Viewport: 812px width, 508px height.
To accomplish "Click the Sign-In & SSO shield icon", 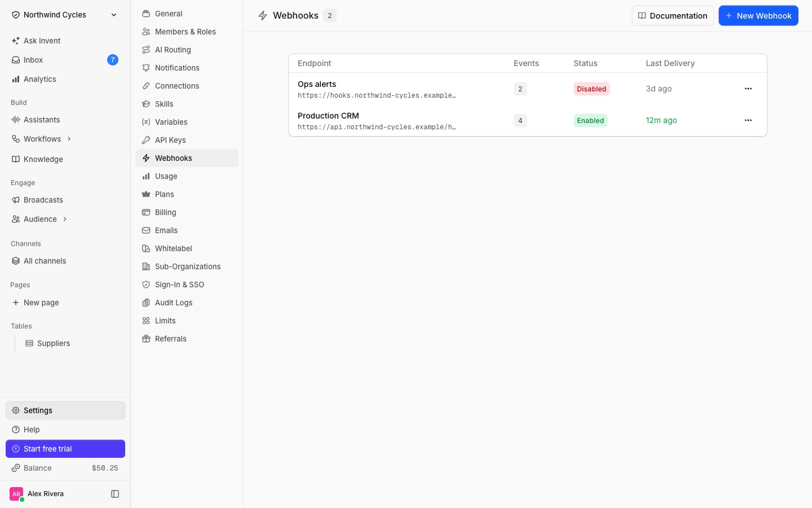I will pos(146,284).
